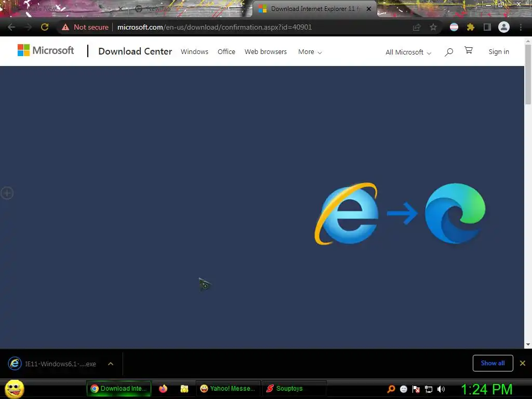The height and width of the screenshot is (399, 532).
Task: Open the Chrome three-dot menu
Action: (x=521, y=27)
